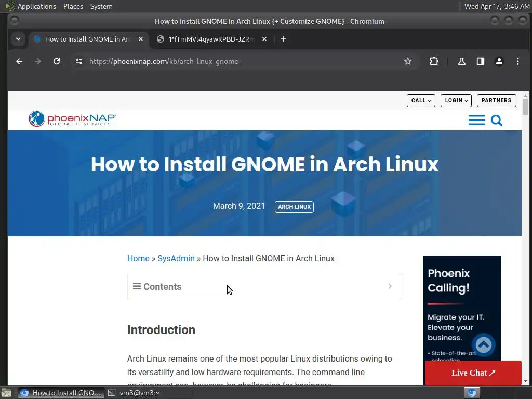Click the page vertical scrollbar thumb
The width and height of the screenshot is (532, 399).
point(525,107)
